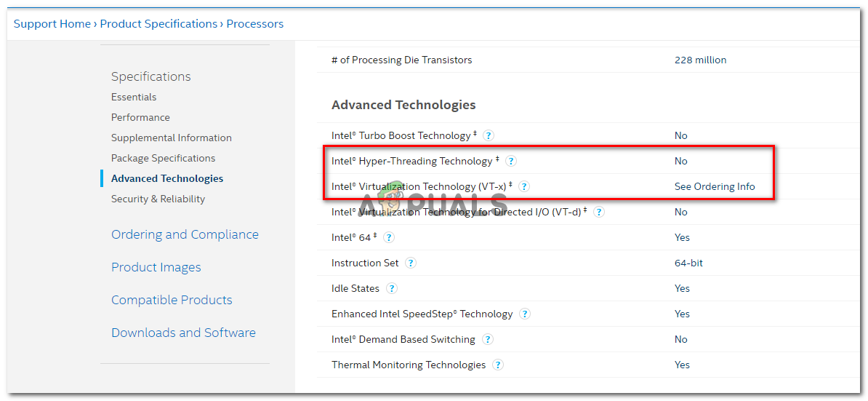Click Demand Based Switching help icon
This screenshot has height=401, width=868.
coord(488,339)
